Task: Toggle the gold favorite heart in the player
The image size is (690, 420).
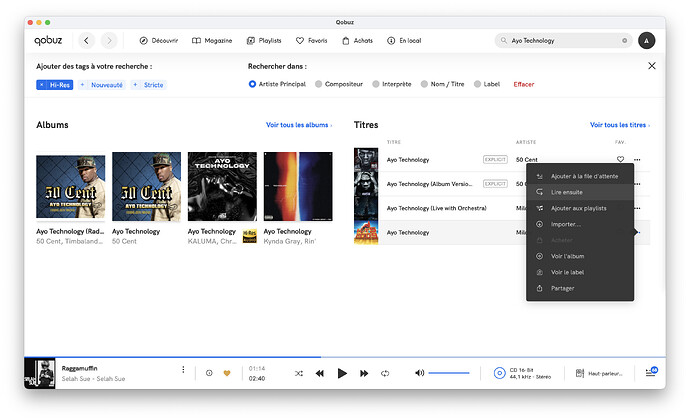Action: coord(227,373)
